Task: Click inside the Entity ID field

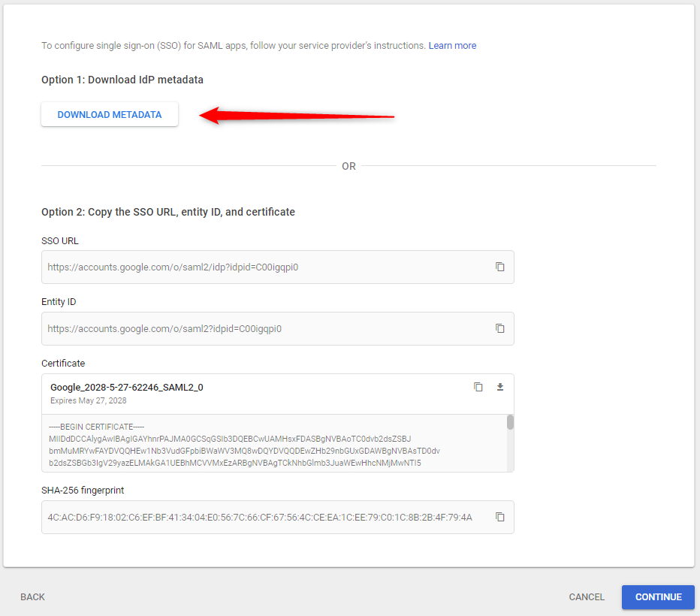Action: pyautogui.click(x=278, y=328)
